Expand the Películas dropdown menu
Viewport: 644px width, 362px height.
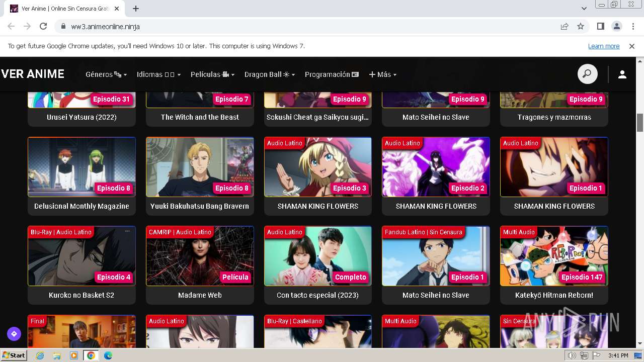(212, 74)
